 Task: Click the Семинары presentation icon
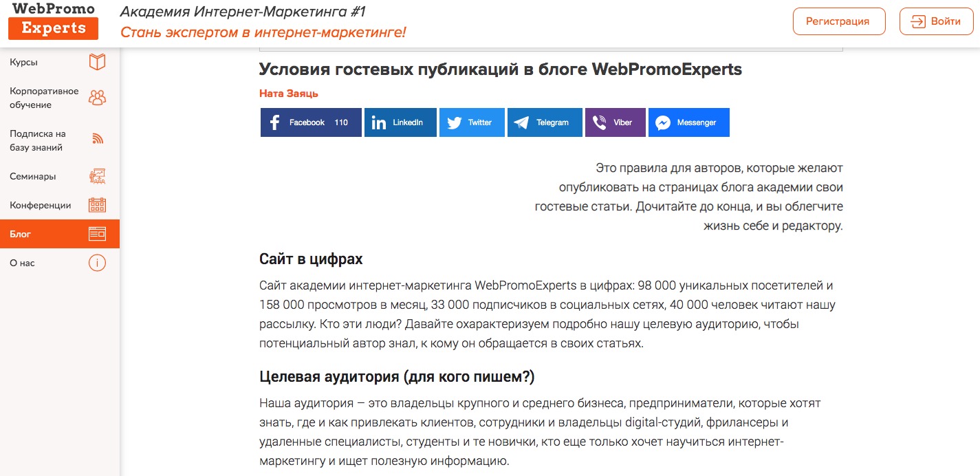point(98,176)
